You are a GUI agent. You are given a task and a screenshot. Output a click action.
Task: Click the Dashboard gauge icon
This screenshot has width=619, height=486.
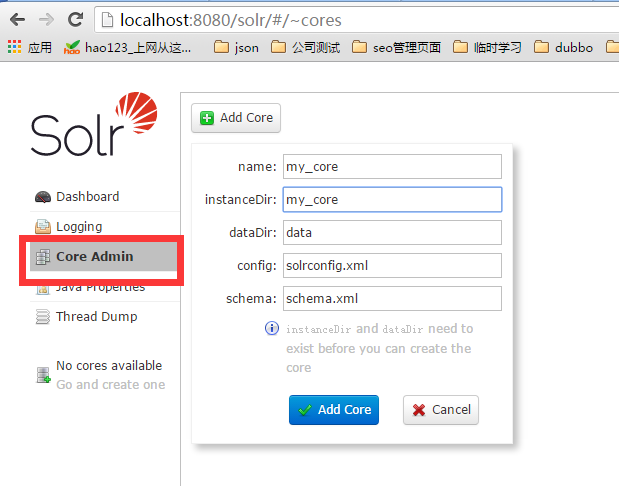click(x=43, y=197)
